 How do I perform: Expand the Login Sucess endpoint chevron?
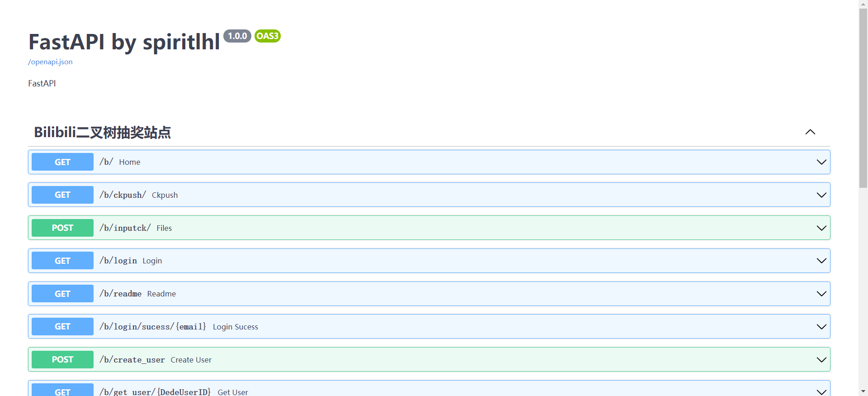click(x=821, y=327)
